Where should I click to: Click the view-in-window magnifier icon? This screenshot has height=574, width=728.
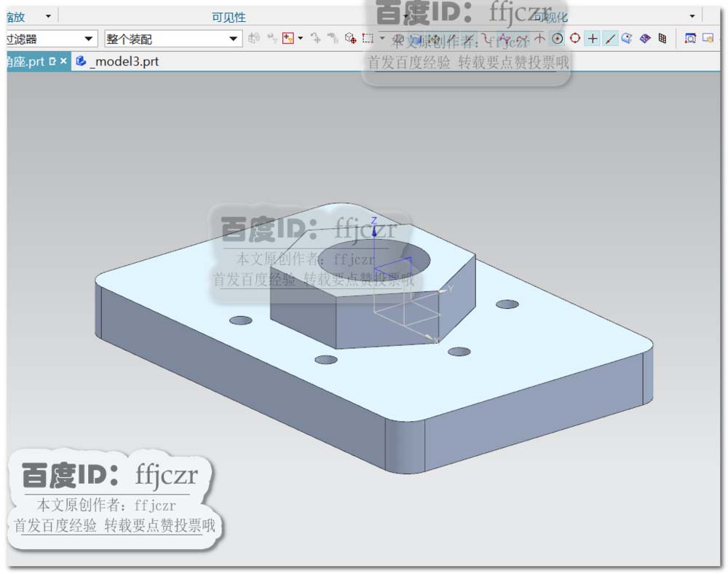(690, 39)
